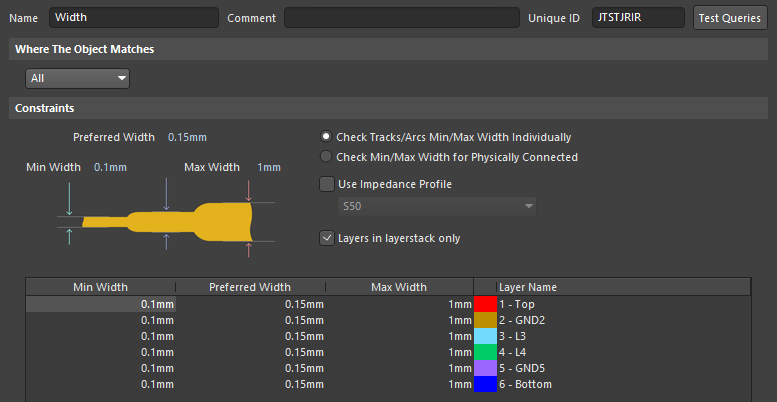
Task: Click the Test Queries button
Action: tap(729, 18)
